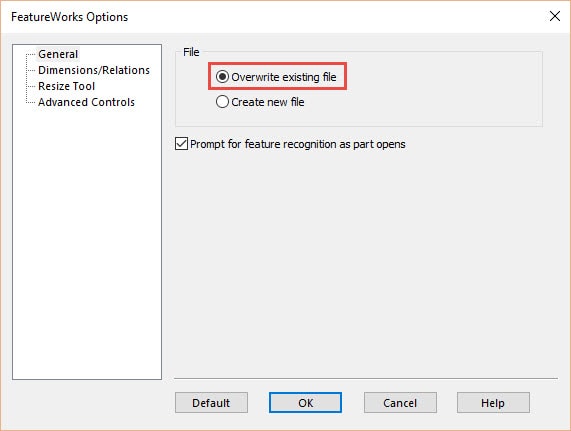The height and width of the screenshot is (431, 571).
Task: Confirm settings with the OK button
Action: click(x=305, y=403)
